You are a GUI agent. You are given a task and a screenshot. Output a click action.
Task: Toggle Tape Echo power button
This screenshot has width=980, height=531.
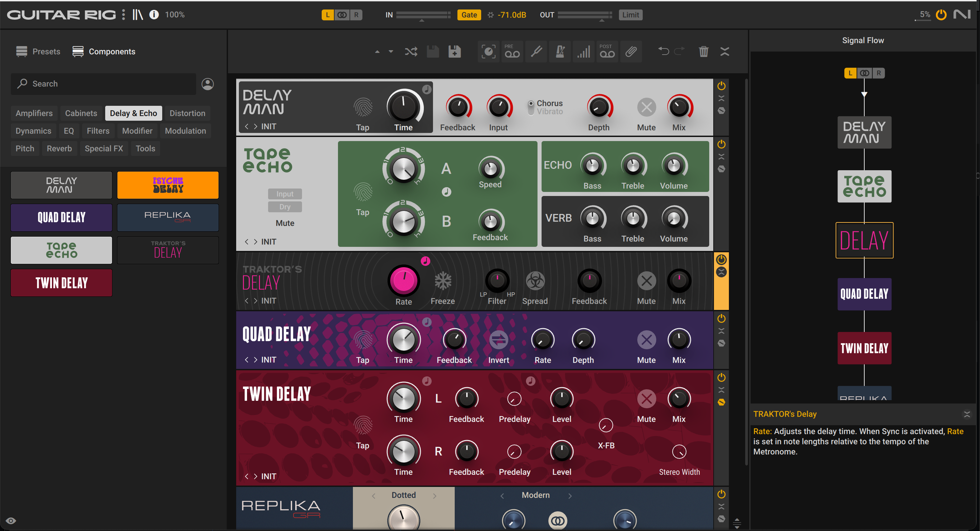point(721,144)
